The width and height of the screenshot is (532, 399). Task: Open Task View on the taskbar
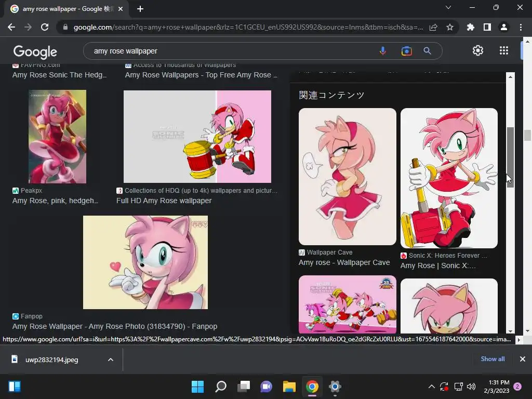(x=244, y=387)
